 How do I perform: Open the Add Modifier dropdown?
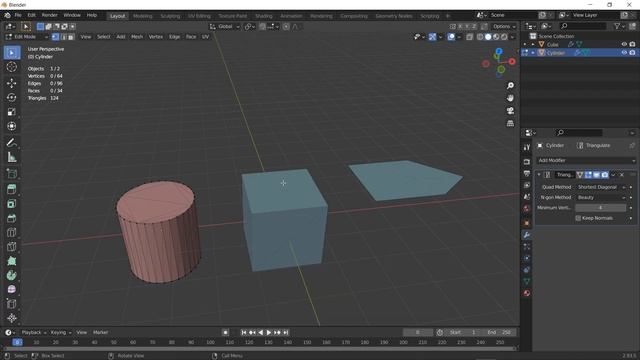tap(586, 160)
